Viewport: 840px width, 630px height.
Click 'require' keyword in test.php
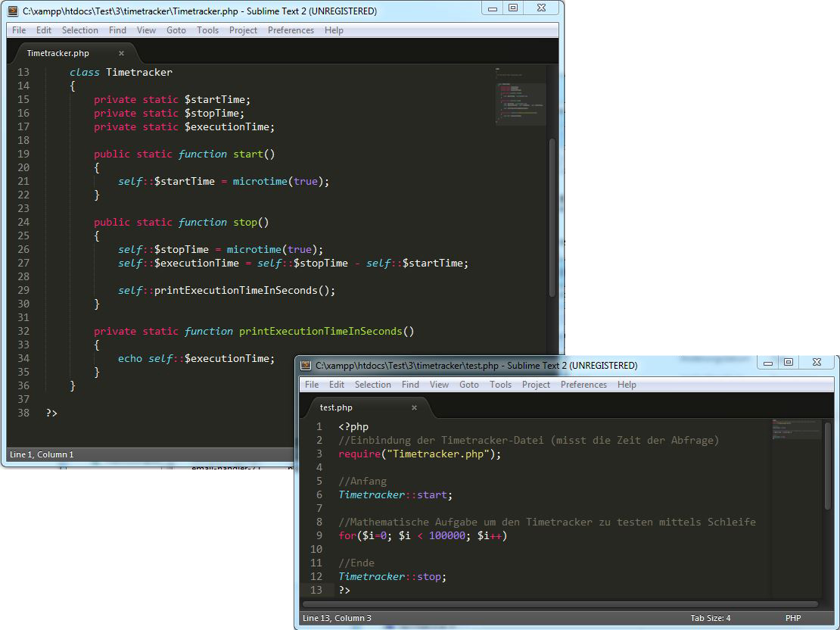(x=359, y=454)
